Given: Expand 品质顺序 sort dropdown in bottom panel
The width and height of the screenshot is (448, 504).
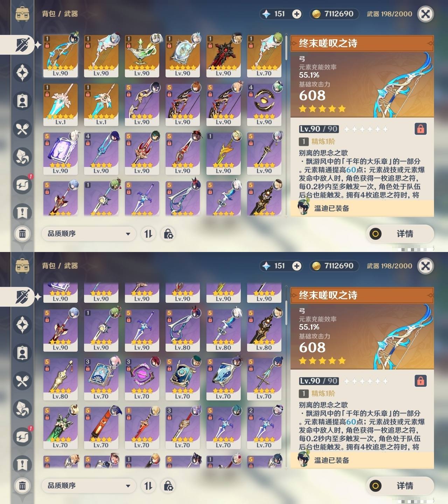Looking at the screenshot, I should point(89,486).
